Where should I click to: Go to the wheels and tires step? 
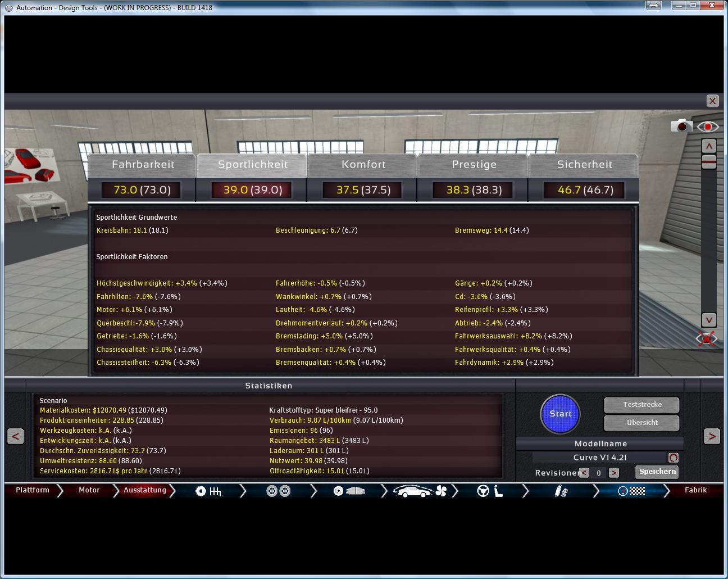pyautogui.click(x=278, y=491)
